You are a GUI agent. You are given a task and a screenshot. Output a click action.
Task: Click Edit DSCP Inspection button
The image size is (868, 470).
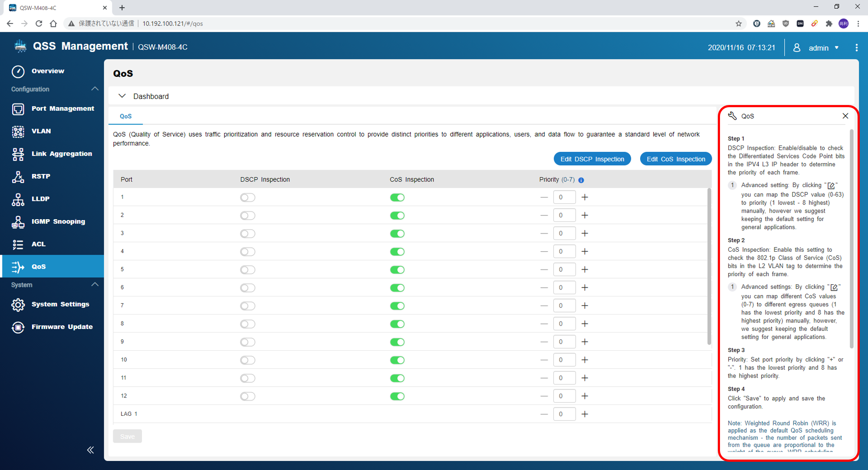click(x=592, y=159)
